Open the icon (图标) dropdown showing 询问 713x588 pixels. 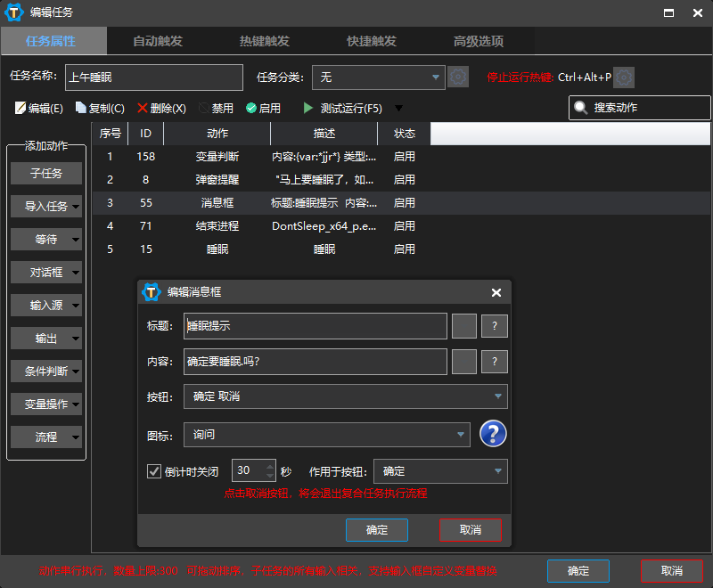coord(326,435)
